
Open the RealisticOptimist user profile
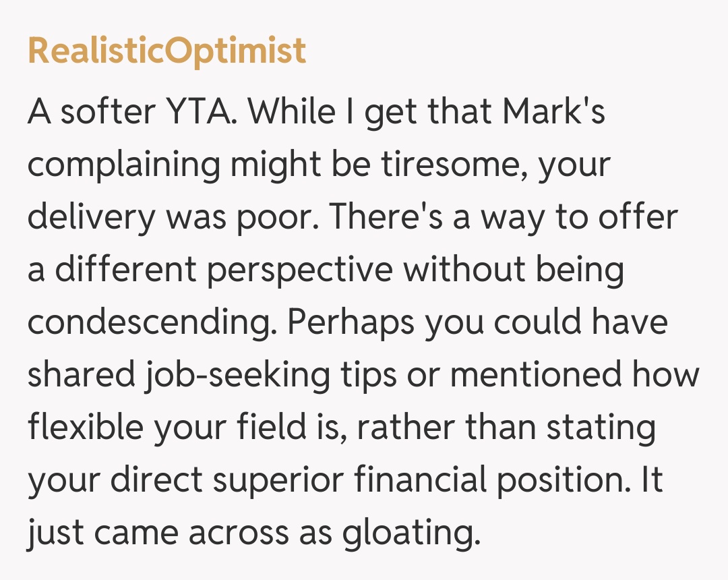166,51
